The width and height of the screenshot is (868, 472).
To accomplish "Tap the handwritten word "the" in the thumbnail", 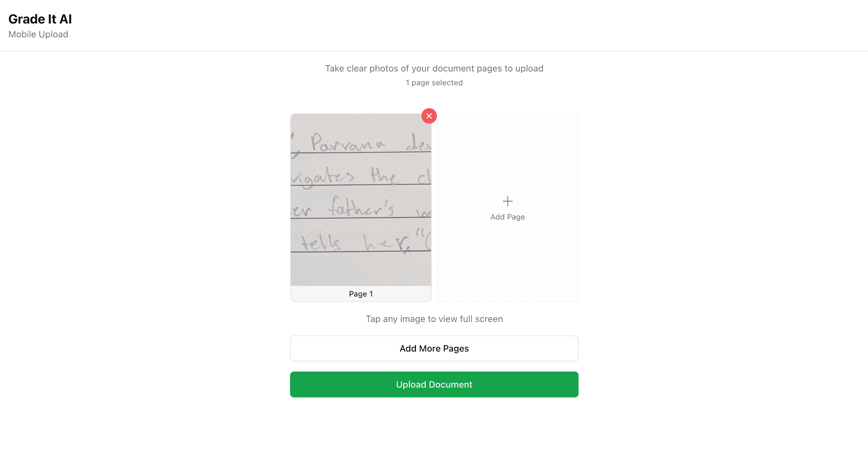I will (x=382, y=176).
